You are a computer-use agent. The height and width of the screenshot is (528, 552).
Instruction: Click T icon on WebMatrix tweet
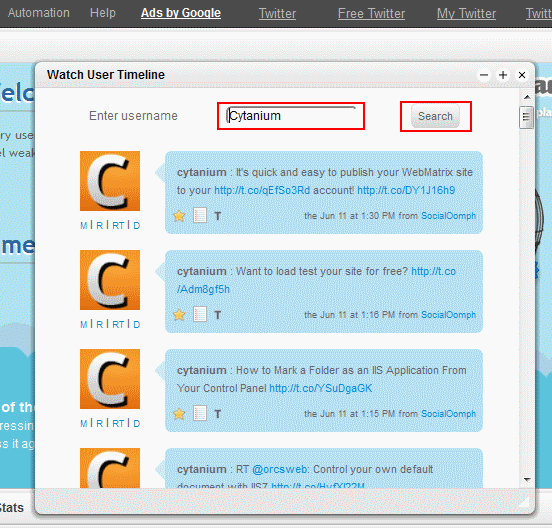[218, 216]
